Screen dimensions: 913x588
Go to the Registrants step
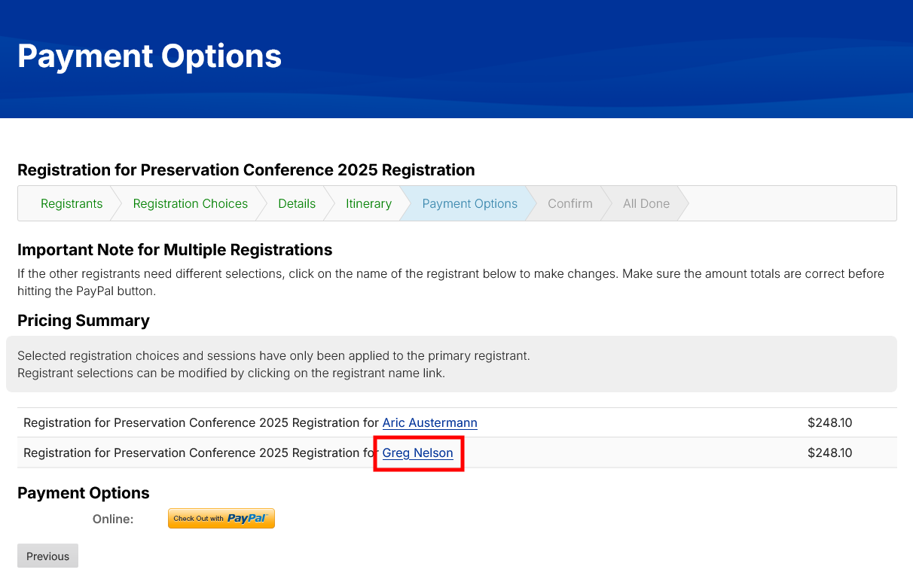click(72, 203)
